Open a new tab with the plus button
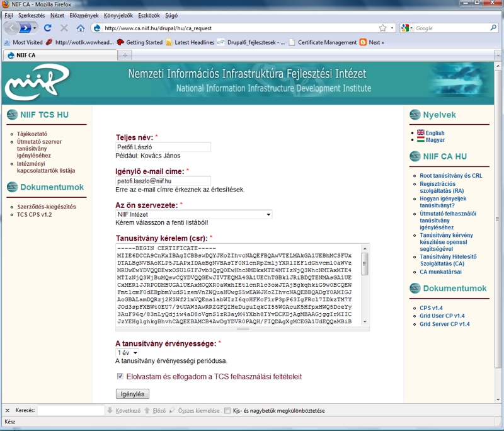Screen dimensions: 504x431 (x=125, y=55)
